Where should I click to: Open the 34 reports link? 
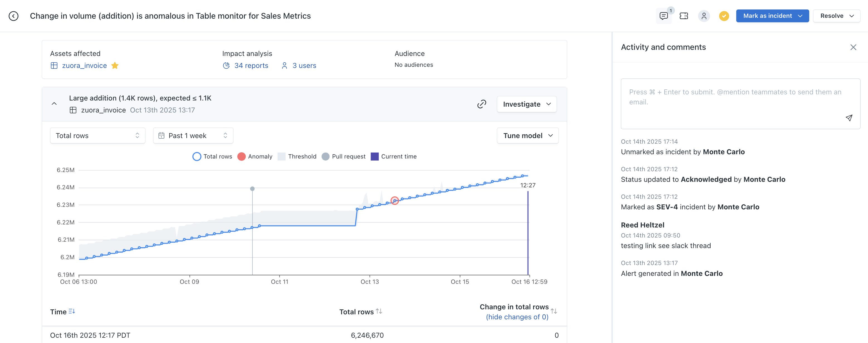pos(251,65)
